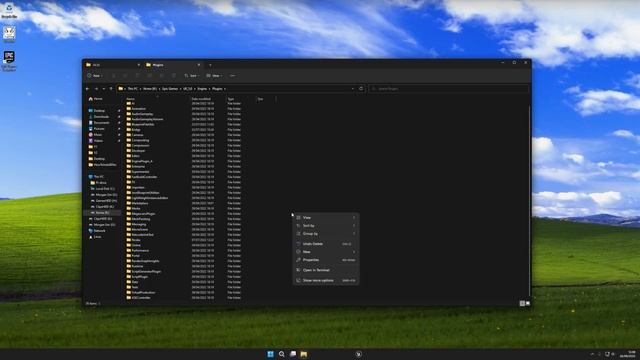Image resolution: width=640 pixels, height=360 pixels.
Task: Go back with the back arrow
Action: [x=88, y=89]
